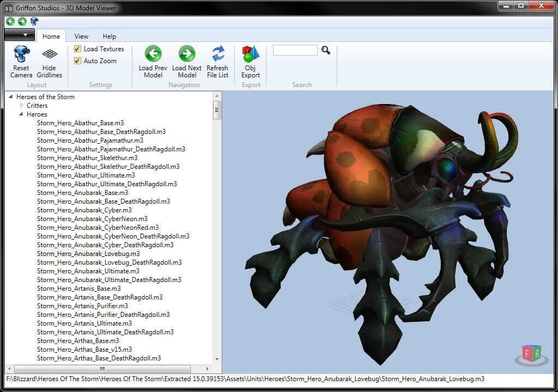The image size is (558, 392).
Task: Select Storm_Hero_Anubarak_Base_DeathRagdoll.m3
Action: click(x=104, y=201)
